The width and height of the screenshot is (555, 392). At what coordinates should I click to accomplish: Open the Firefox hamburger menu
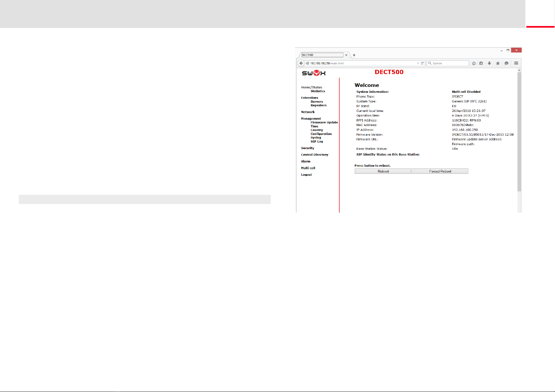point(516,63)
